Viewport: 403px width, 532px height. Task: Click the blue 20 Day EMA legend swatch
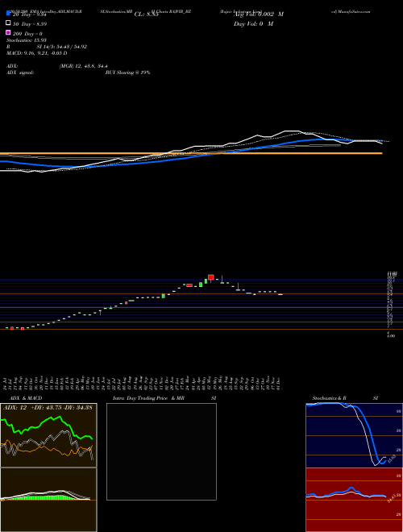tap(8, 14)
